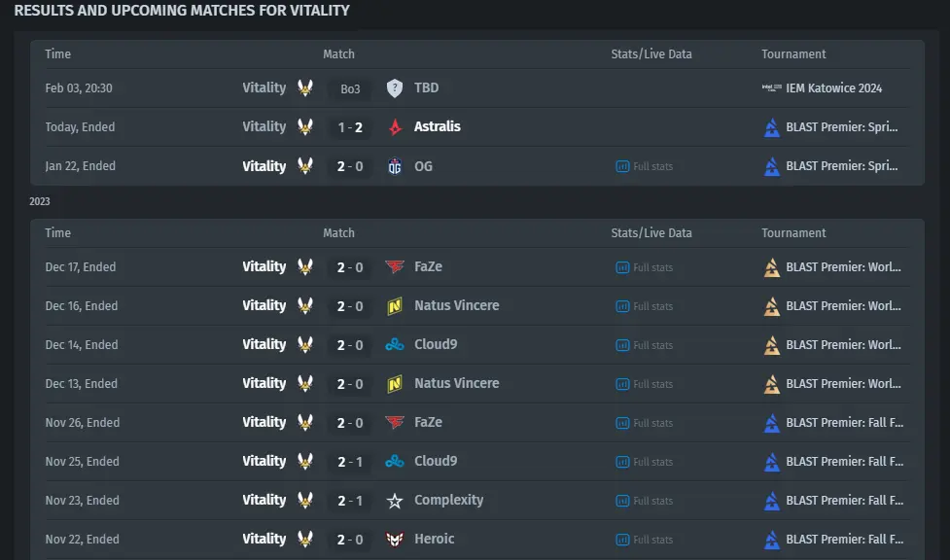This screenshot has height=560, width=950.
Task: Click the OG team logo icon
Action: tap(395, 166)
